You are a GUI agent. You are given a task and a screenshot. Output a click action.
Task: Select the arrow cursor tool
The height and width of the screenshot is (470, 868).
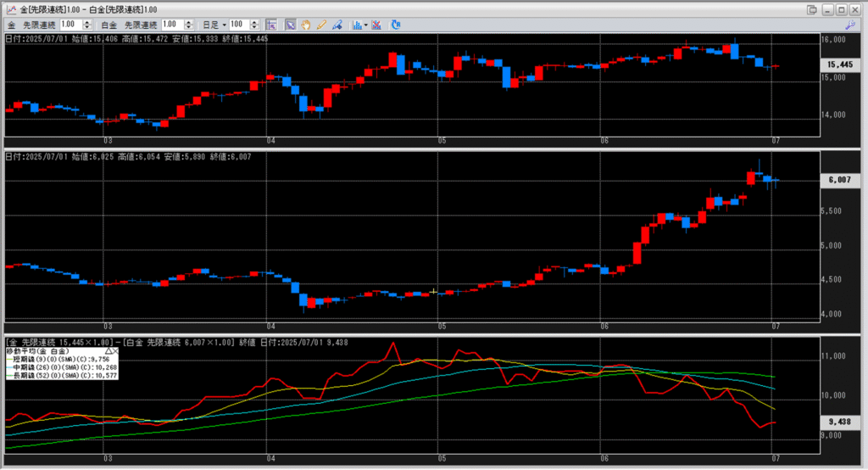[x=291, y=25]
